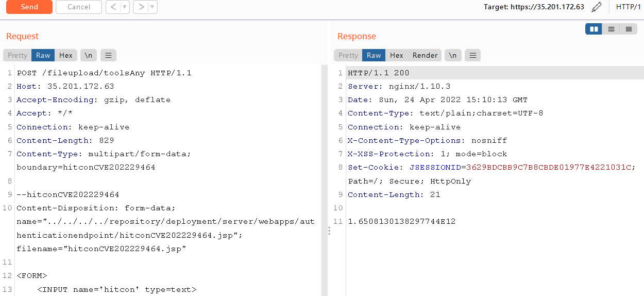Open the Hex tab in Response panel

tap(397, 55)
